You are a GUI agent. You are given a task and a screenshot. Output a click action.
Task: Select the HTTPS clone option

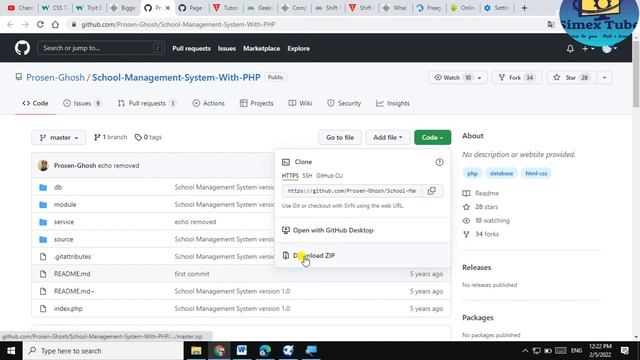tap(290, 176)
